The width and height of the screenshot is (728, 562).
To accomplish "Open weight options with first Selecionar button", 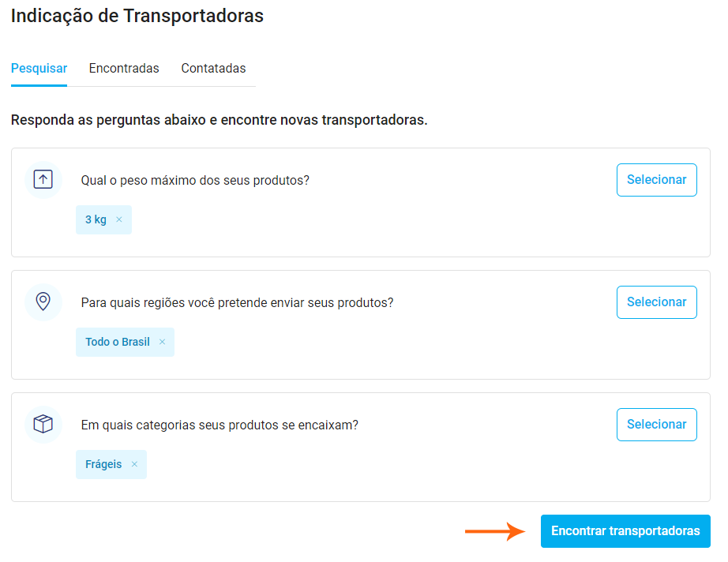I will point(656,179).
